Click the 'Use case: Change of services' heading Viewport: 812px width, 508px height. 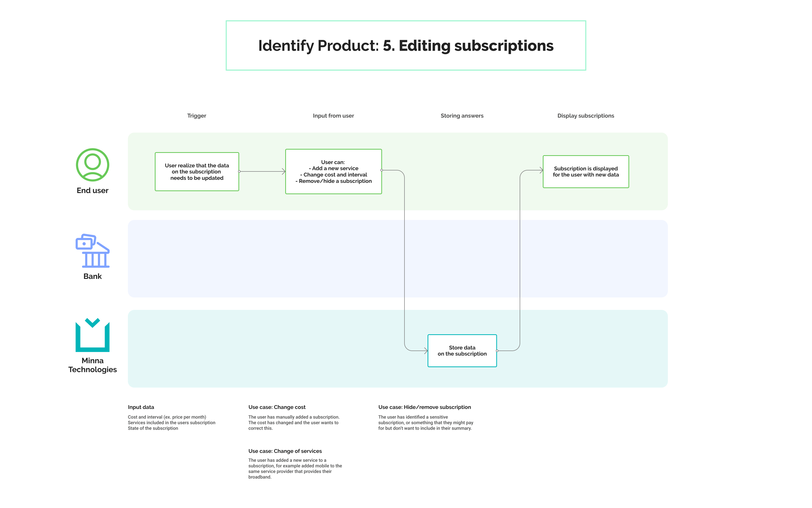[285, 451]
